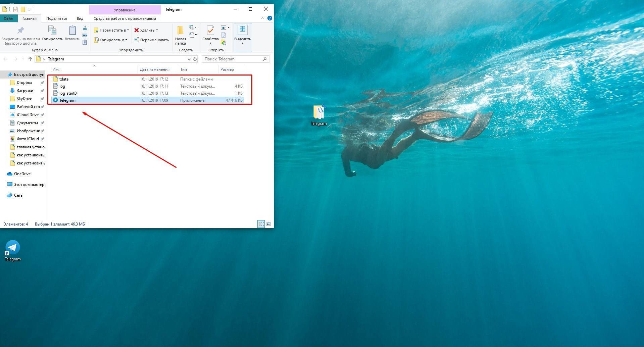Click the Переименовать button
Image resolution: width=644 pixels, height=347 pixels.
pos(151,40)
